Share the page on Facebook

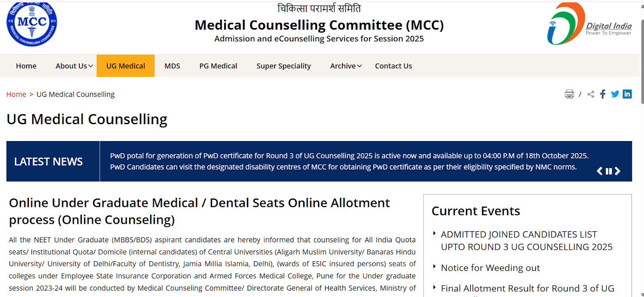(x=603, y=94)
